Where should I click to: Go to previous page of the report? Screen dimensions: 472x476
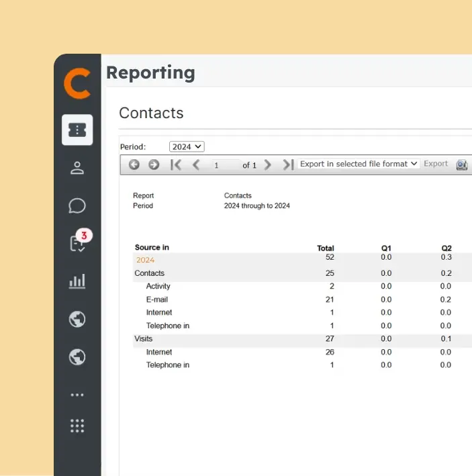196,164
